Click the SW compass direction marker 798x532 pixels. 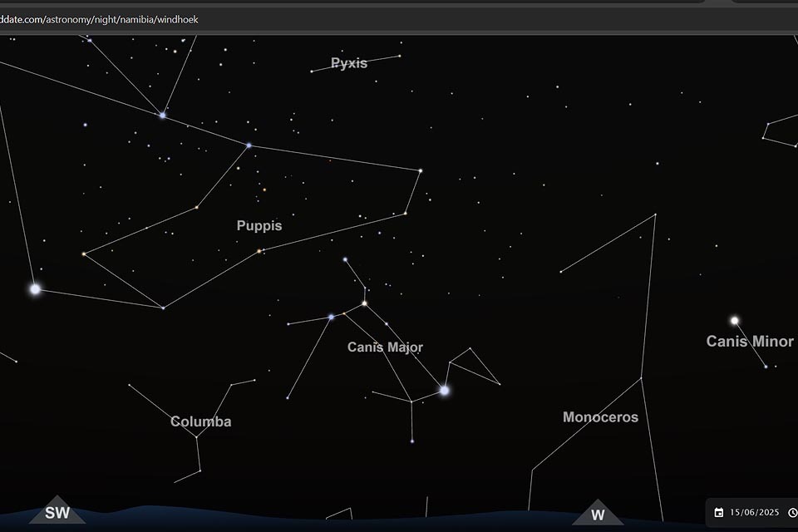57,512
